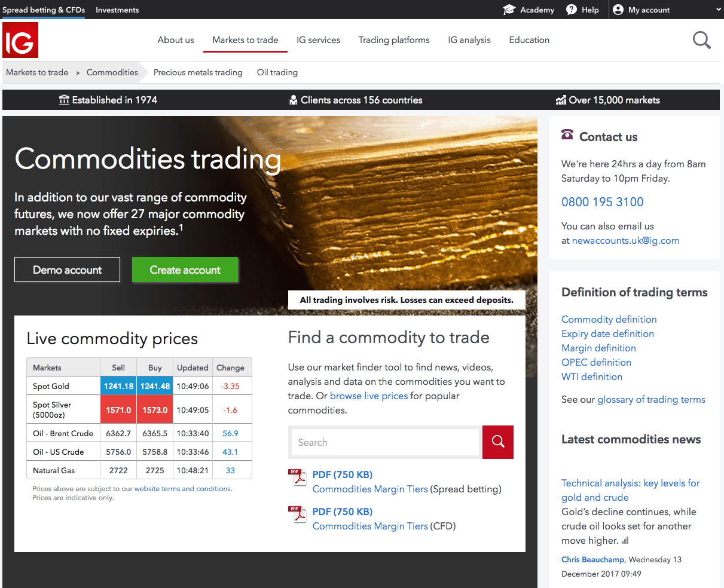Open the Education menu
The width and height of the screenshot is (724, 588).
529,40
